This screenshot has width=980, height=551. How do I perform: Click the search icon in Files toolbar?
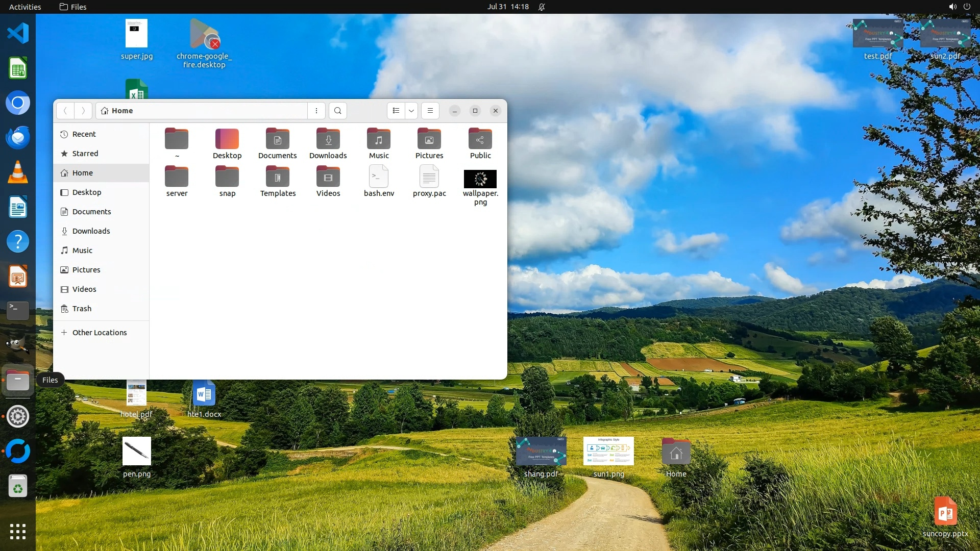point(337,111)
